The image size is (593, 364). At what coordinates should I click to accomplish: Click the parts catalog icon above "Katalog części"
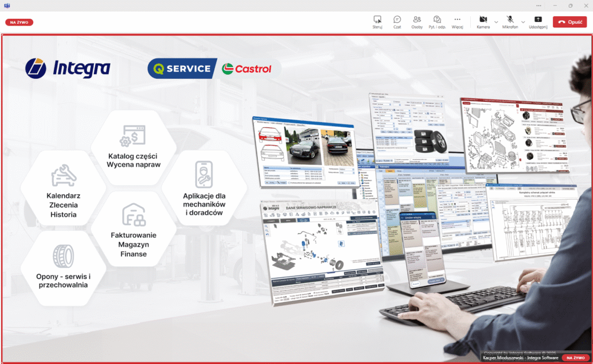click(x=133, y=135)
